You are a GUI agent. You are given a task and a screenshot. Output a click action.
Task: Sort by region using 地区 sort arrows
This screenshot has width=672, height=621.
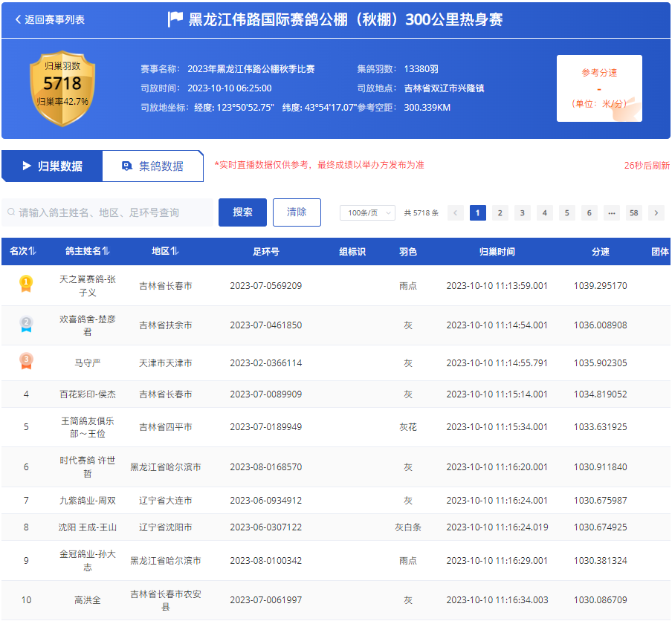[x=174, y=252]
